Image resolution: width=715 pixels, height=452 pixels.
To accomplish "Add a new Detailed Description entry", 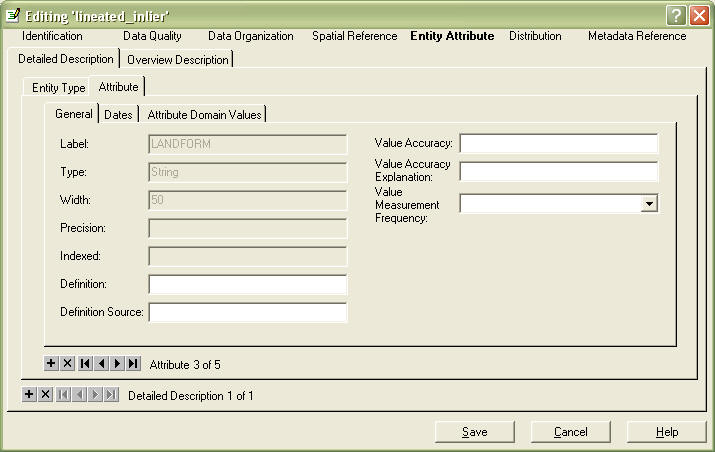I will 29,395.
